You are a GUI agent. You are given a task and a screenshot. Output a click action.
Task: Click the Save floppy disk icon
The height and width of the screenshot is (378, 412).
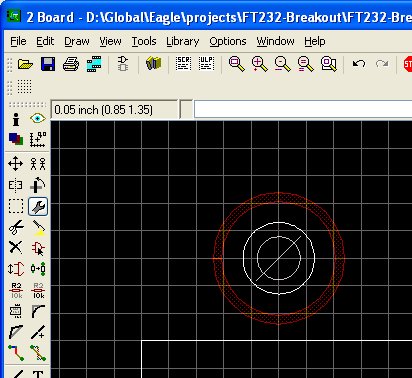click(x=48, y=64)
